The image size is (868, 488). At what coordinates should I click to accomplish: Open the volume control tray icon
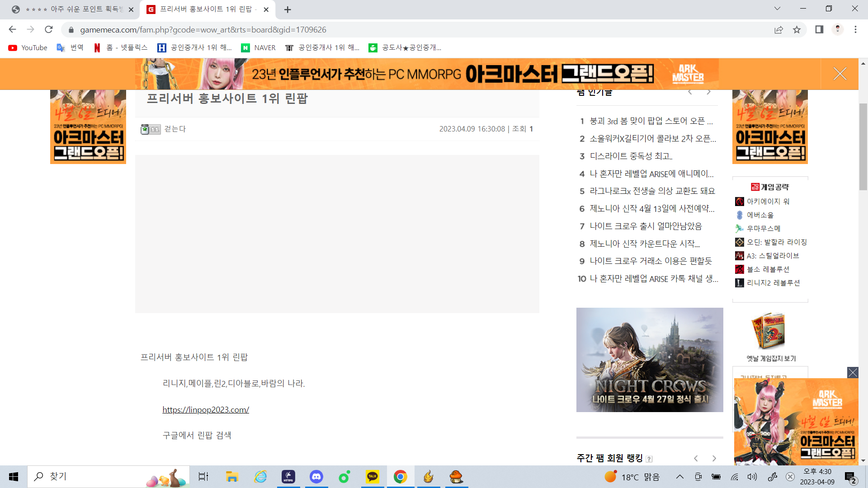click(x=752, y=477)
